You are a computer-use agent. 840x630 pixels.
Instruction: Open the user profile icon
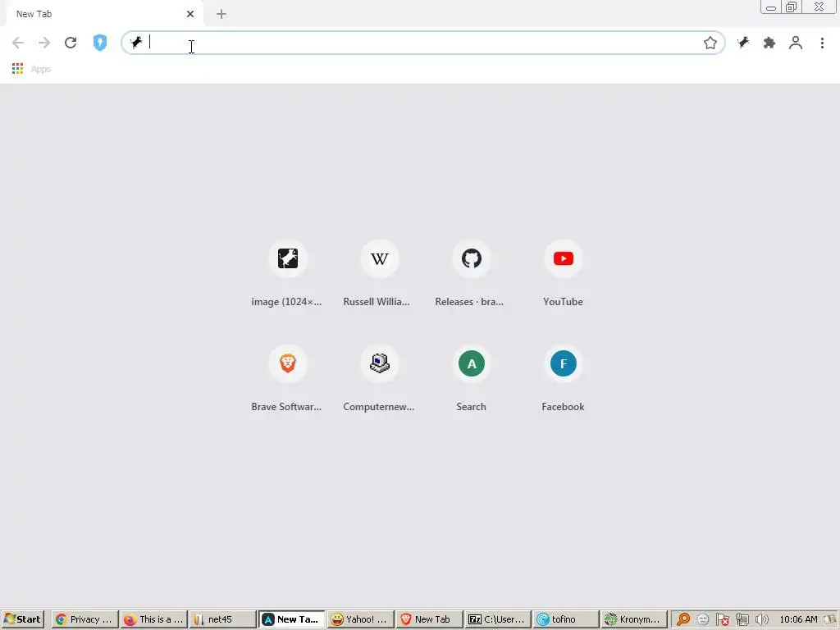(796, 43)
